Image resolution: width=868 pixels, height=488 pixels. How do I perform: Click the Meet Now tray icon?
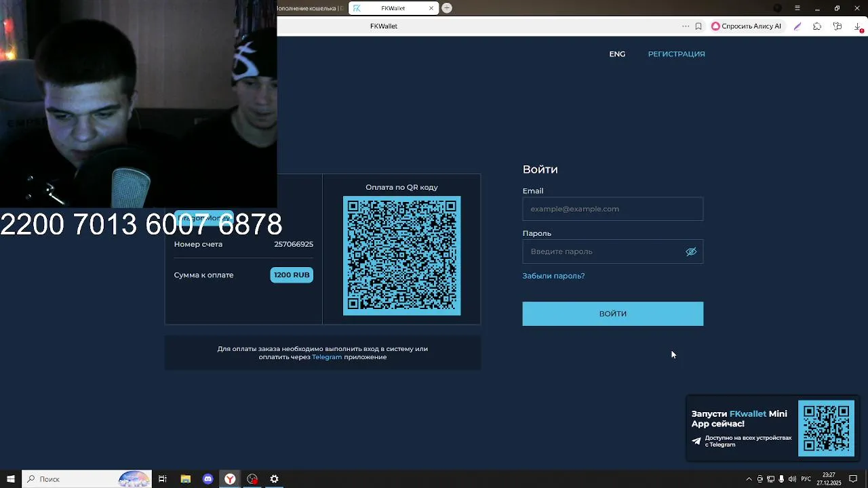point(759,479)
